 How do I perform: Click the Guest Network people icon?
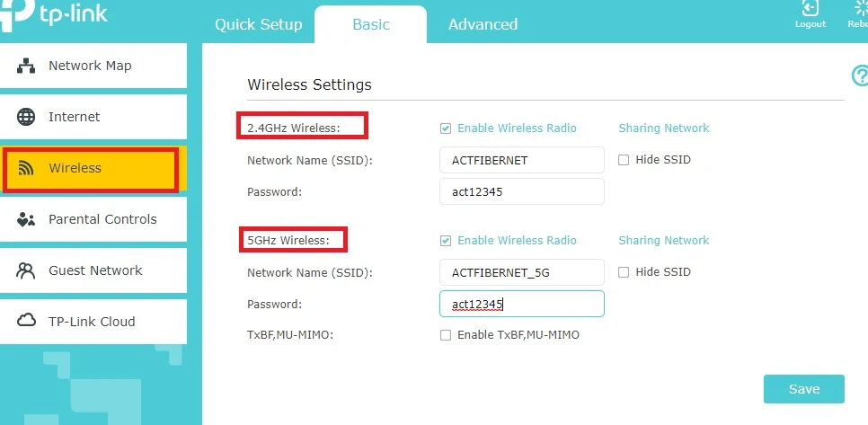coord(27,270)
